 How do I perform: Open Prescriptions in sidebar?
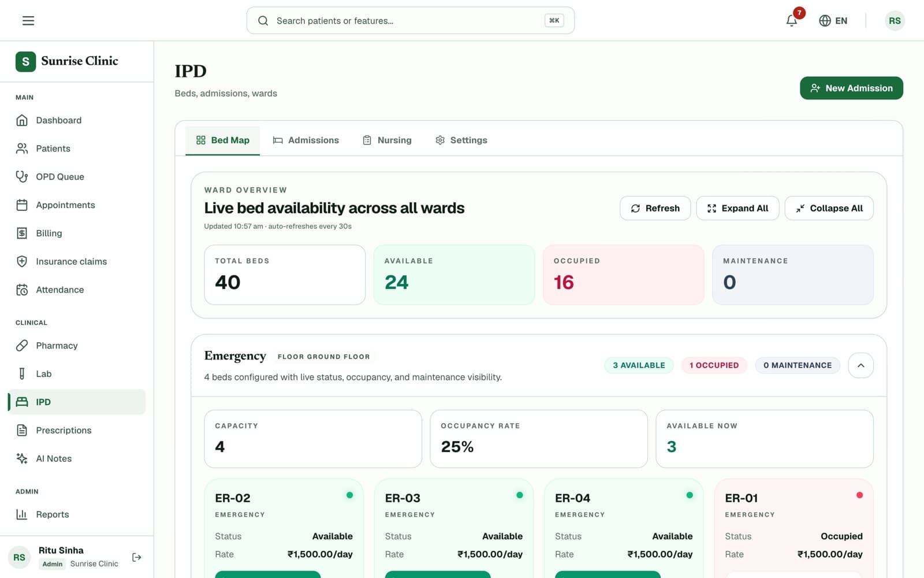(x=77, y=431)
